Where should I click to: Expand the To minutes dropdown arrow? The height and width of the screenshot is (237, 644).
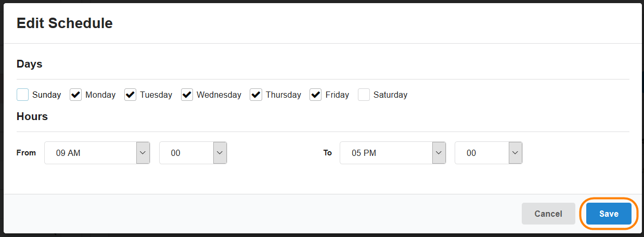516,153
